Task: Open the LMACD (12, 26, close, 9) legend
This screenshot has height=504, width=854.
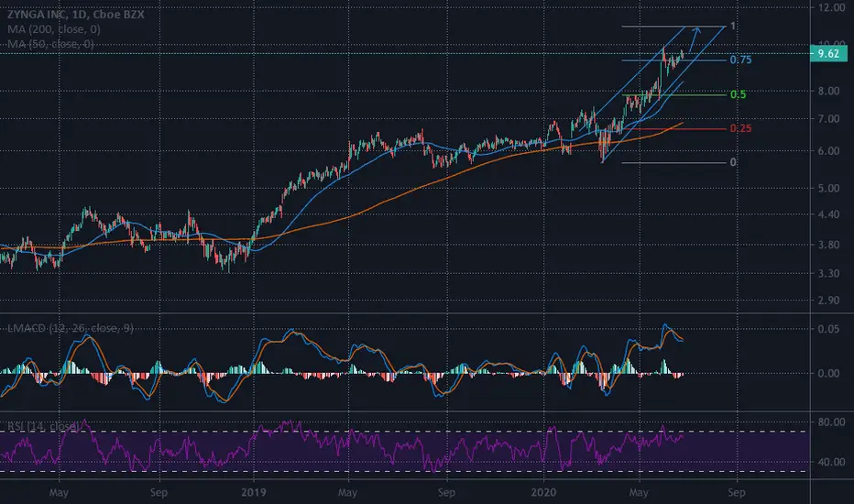Action: coord(71,328)
